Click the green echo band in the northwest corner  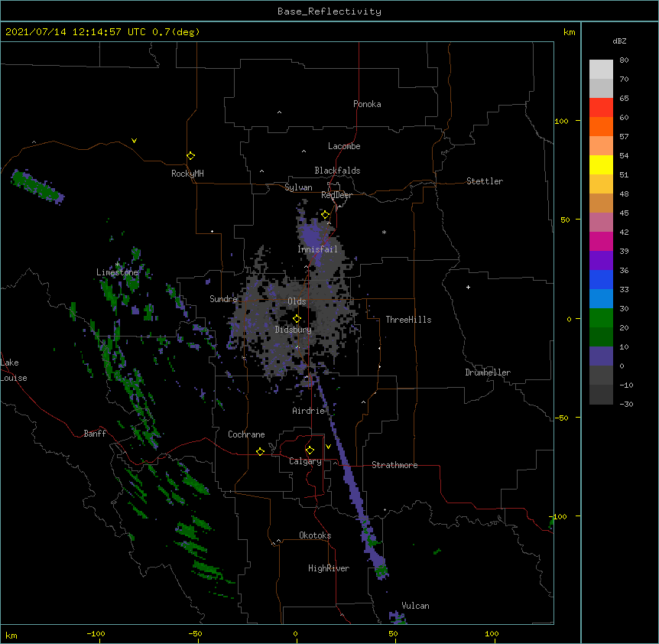coord(37,187)
